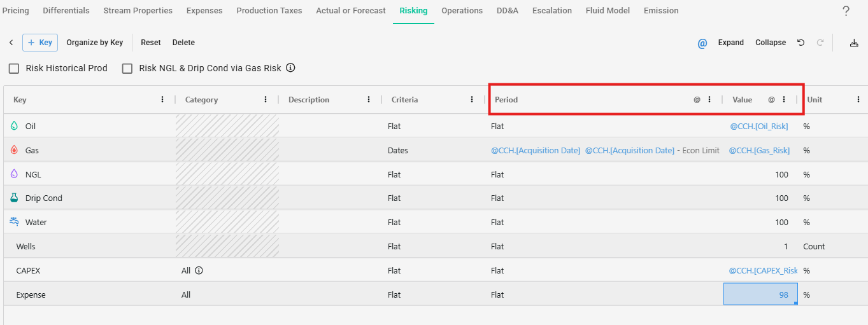The width and height of the screenshot is (868, 325).
Task: Open the Criteria column options menu
Action: (x=472, y=99)
